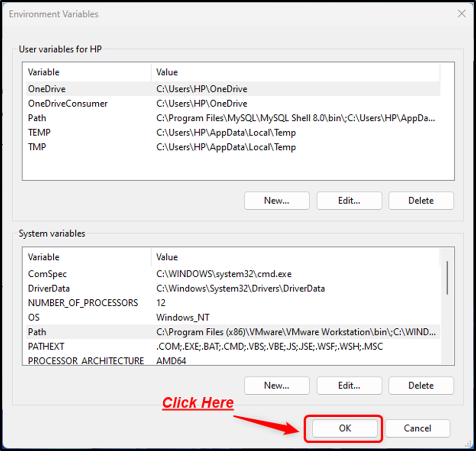Select the user Path variable with MySQL

pyautogui.click(x=233, y=118)
